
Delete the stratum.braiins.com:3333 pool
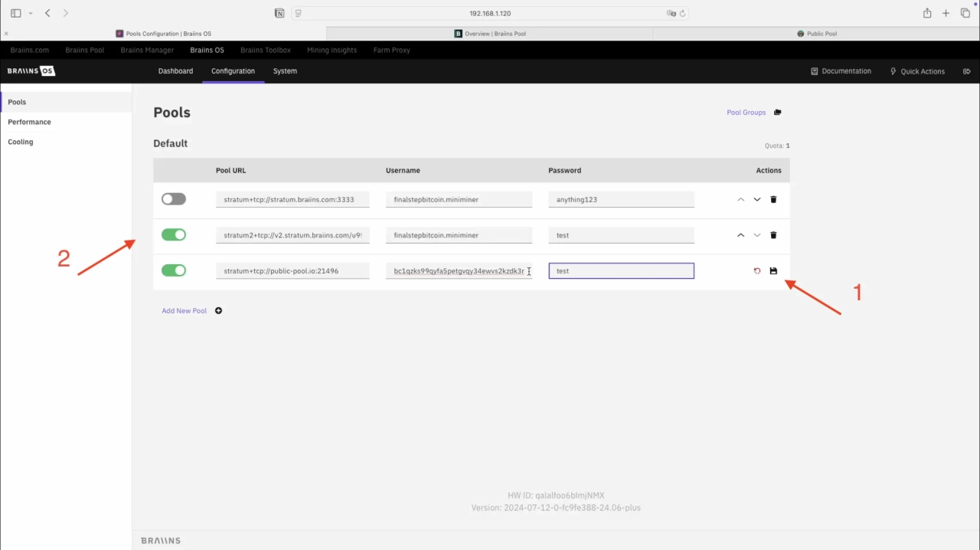pyautogui.click(x=773, y=199)
